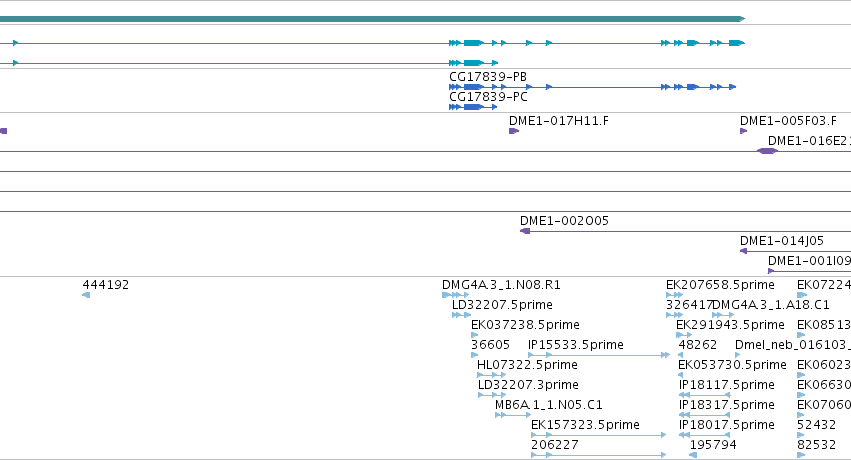
Task: Click the HL07322.5prime EST label
Action: 527,365
